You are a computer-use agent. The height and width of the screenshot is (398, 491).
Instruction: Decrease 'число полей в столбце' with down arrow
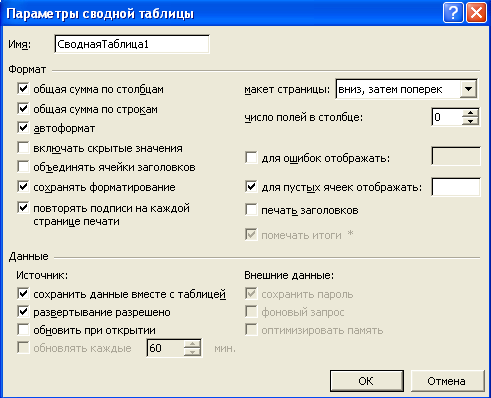tap(470, 121)
